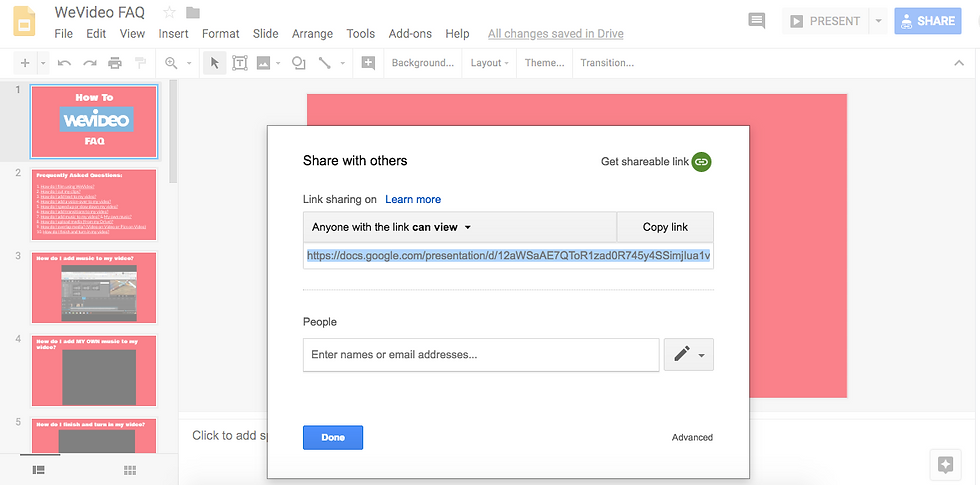Open the comments history icon
The width and height of the screenshot is (980, 485).
tap(757, 21)
